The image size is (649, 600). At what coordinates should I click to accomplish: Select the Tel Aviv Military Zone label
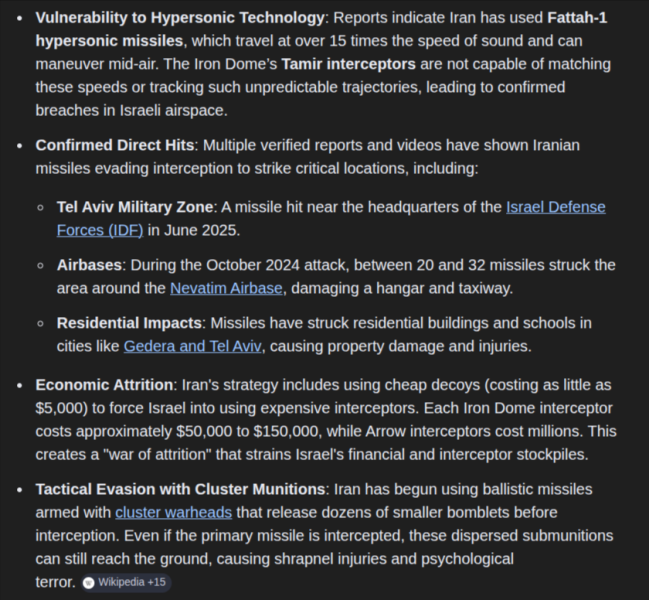point(135,207)
